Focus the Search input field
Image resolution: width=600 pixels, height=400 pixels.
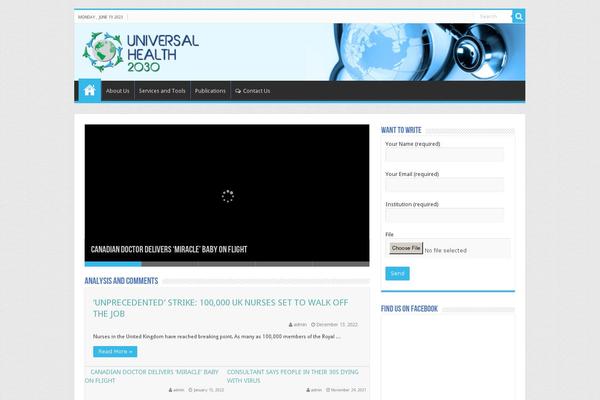click(494, 16)
